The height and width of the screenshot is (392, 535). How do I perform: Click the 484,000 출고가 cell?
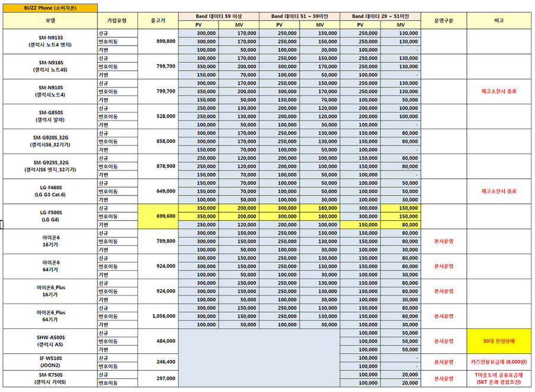pyautogui.click(x=158, y=341)
